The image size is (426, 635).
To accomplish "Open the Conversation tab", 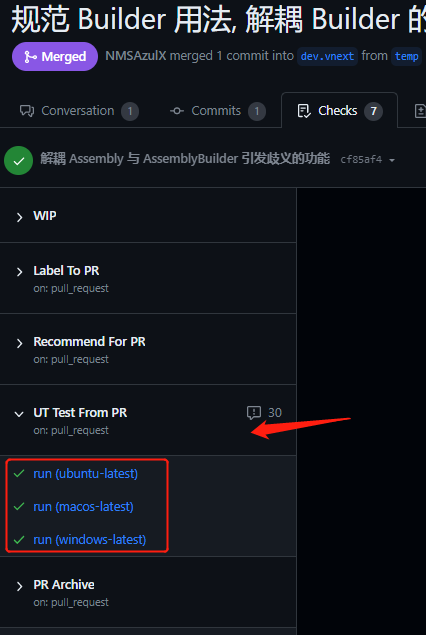I will [79, 111].
